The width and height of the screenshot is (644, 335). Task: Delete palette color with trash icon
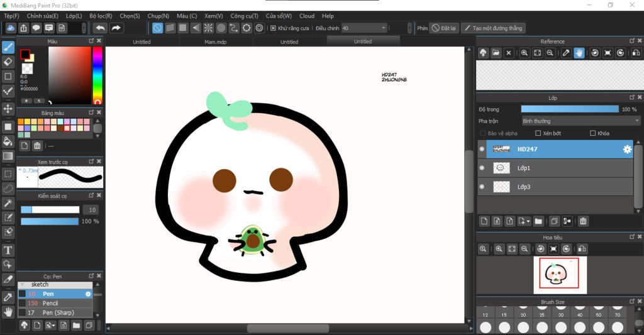click(37, 145)
